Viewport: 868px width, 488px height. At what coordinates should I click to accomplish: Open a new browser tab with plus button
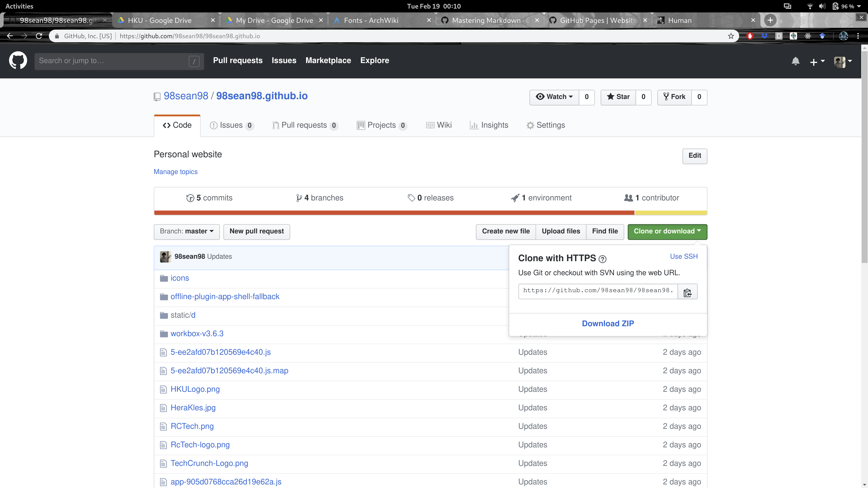tap(770, 20)
